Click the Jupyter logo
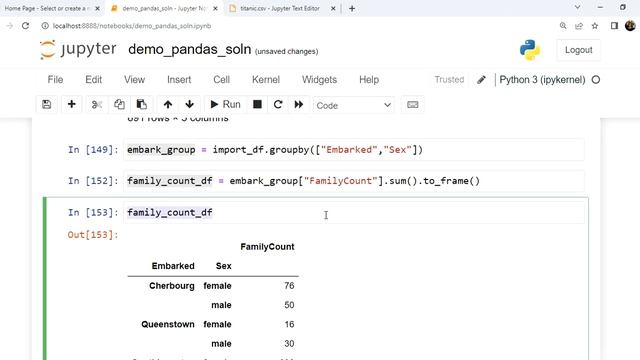This screenshot has width=640, height=360. (78, 49)
